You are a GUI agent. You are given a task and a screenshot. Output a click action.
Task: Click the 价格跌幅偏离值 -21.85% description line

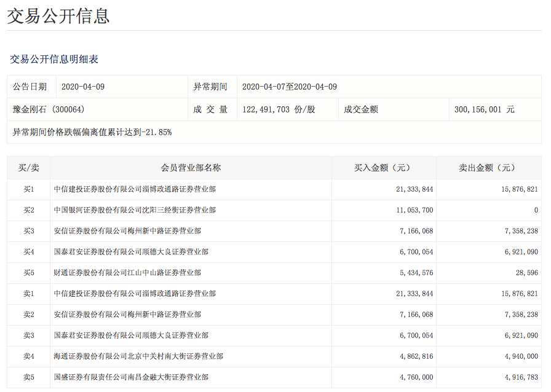(92, 132)
